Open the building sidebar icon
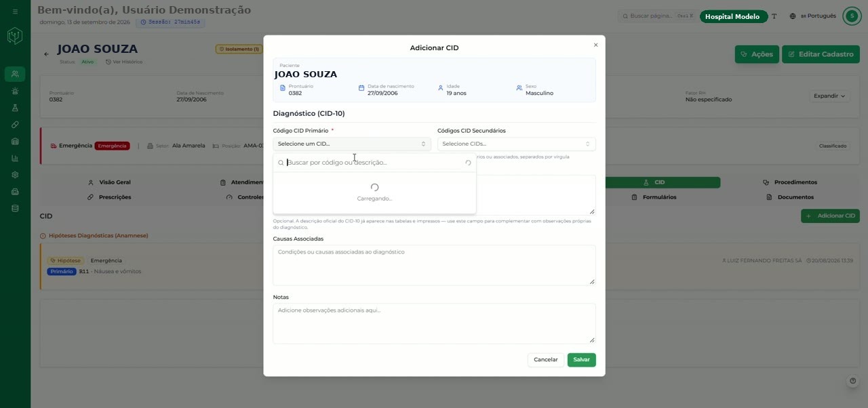Screen dimensions: 868x408 tap(15, 141)
